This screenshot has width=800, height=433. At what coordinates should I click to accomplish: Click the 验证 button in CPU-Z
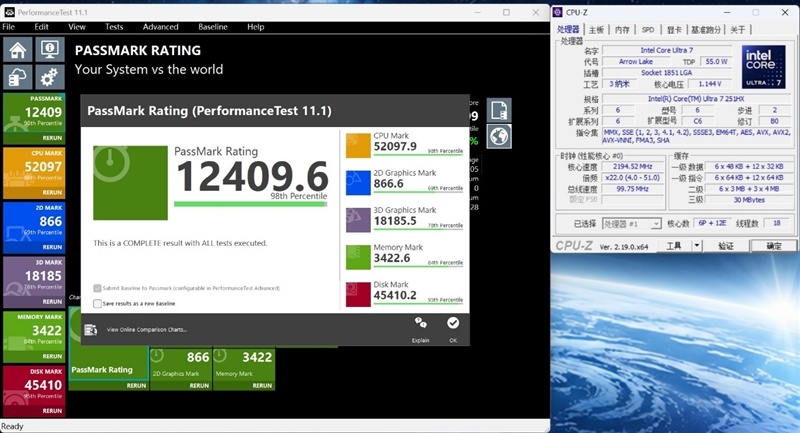click(726, 246)
